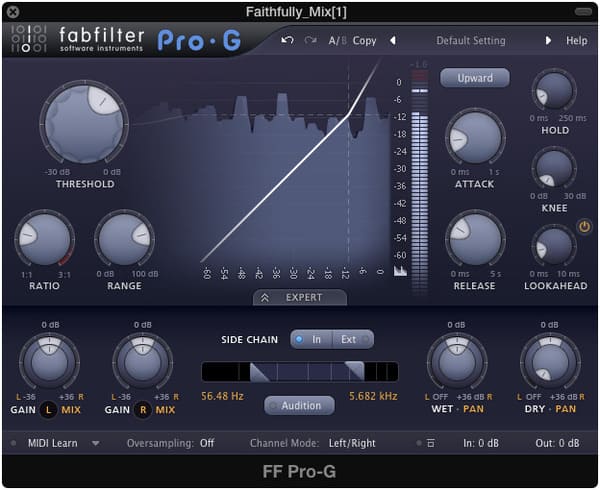The image size is (600, 490).
Task: Open the Default Setting preset menu
Action: [x=470, y=41]
